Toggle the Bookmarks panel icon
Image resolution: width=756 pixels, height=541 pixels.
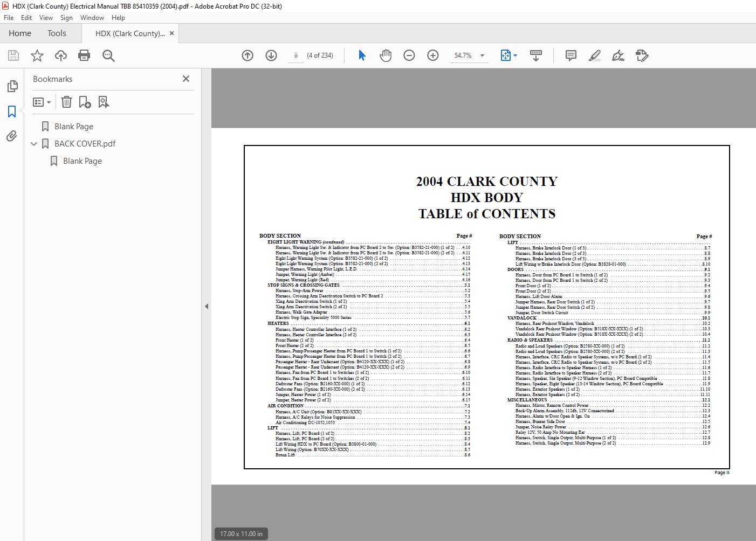coord(12,112)
